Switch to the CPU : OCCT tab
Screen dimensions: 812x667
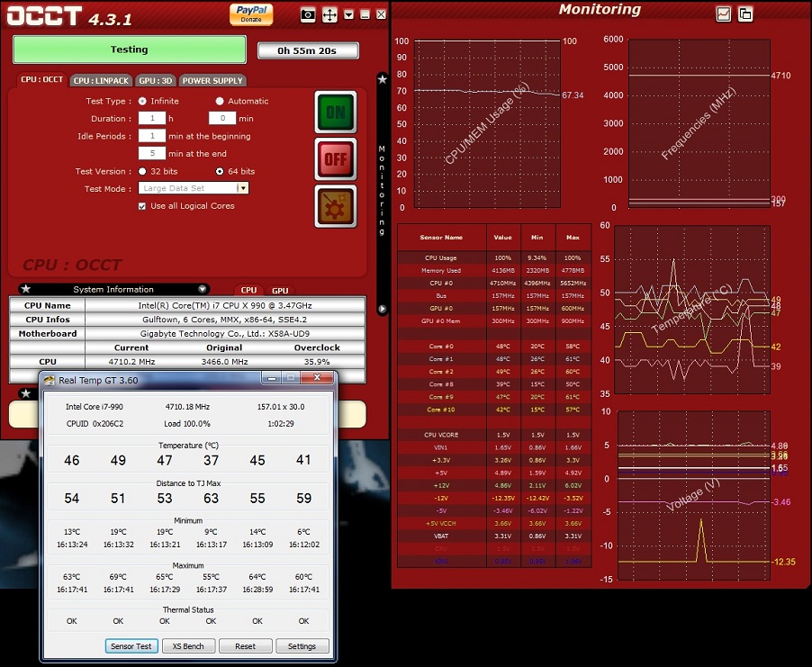coord(42,79)
